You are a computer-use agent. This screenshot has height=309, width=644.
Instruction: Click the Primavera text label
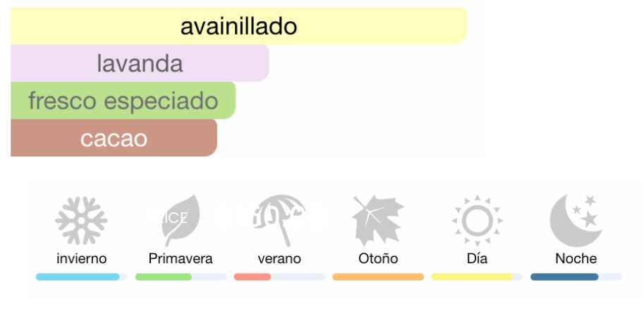181,259
